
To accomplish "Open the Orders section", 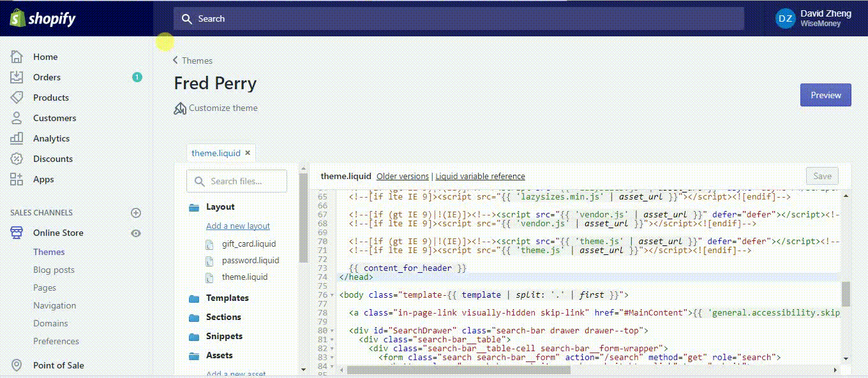I will click(x=47, y=77).
